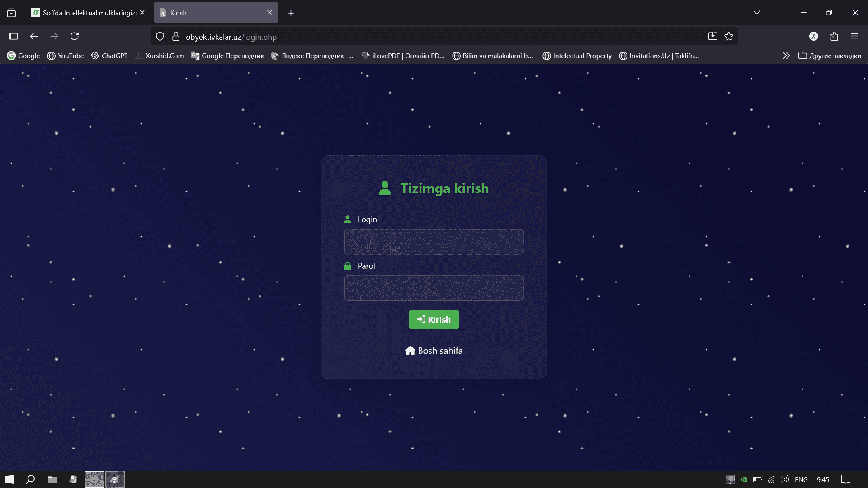Open the browser hamburger application menu

click(x=854, y=36)
